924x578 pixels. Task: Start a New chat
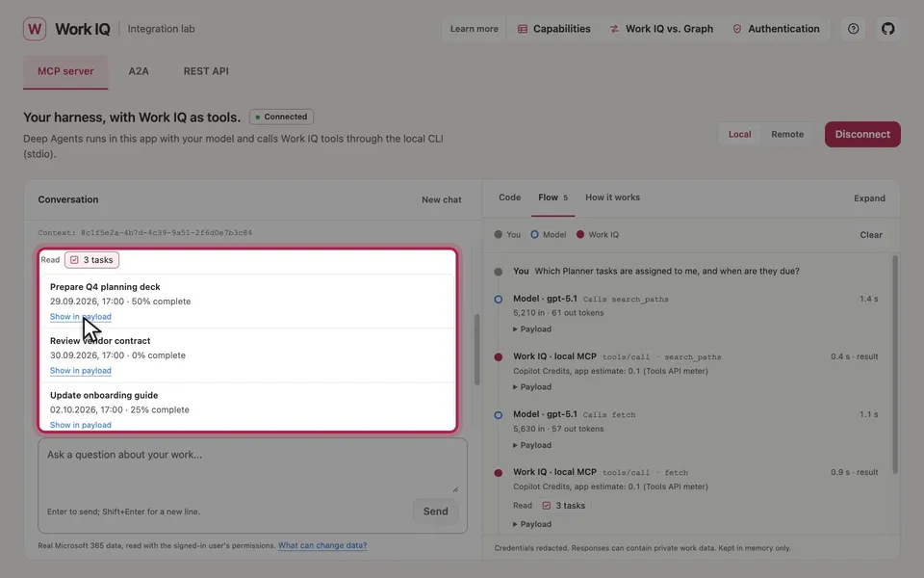[442, 200]
